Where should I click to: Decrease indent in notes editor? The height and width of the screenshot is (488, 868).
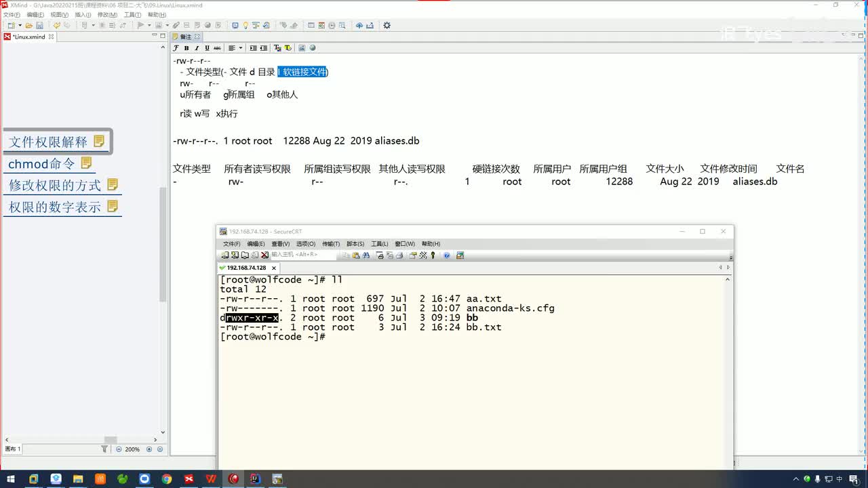tap(263, 48)
